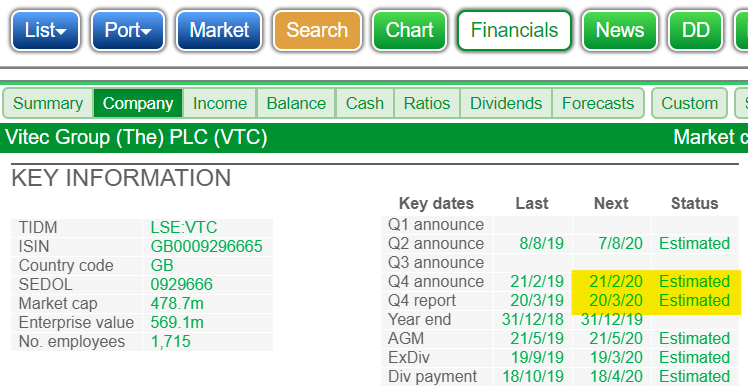Go to the Cash tab
This screenshot has height=390, width=748.
coord(365,103)
